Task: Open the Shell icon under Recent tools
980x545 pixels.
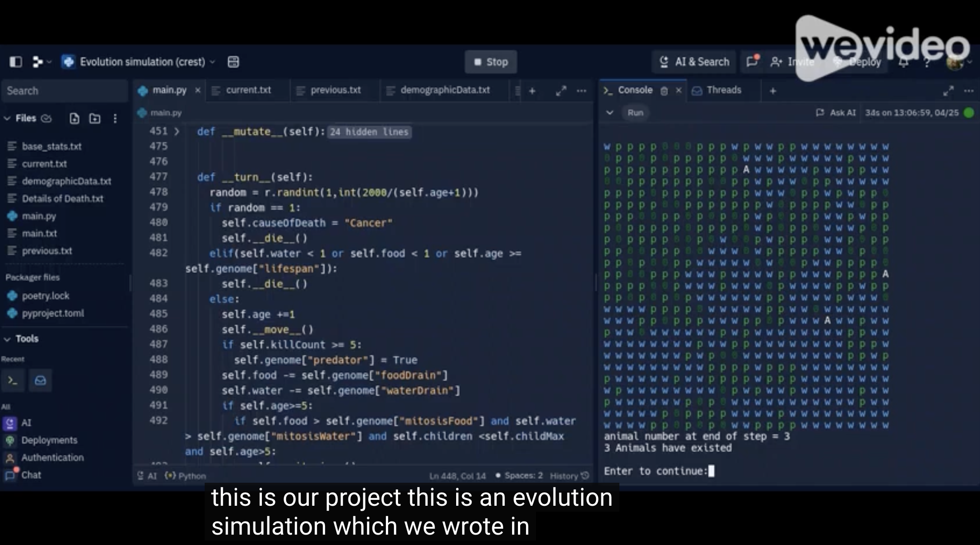Action: coord(13,380)
